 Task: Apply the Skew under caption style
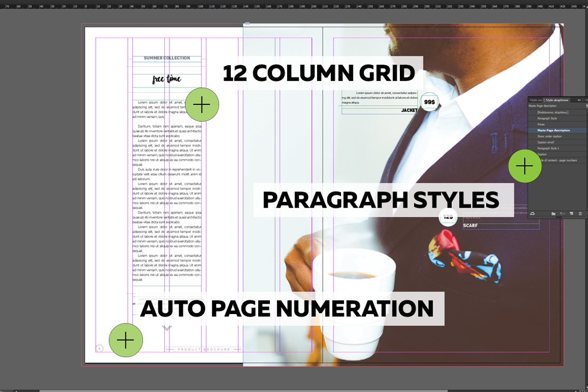tap(557, 136)
